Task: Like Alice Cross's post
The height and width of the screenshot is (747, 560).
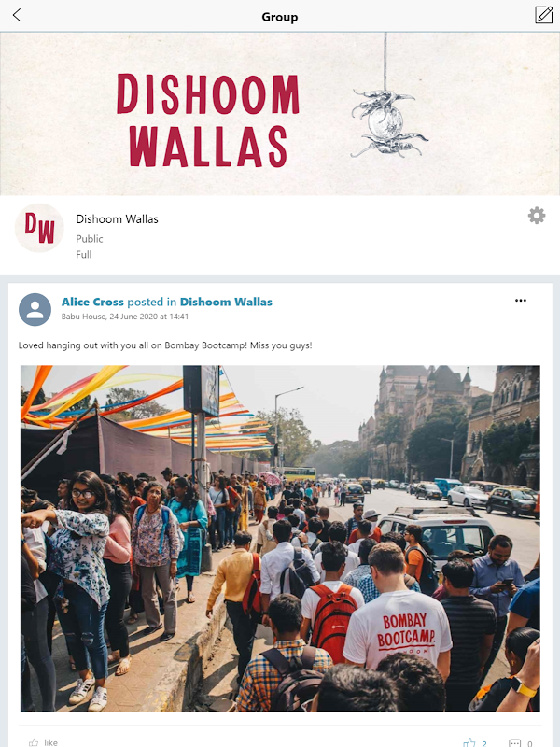Action: tap(43, 741)
